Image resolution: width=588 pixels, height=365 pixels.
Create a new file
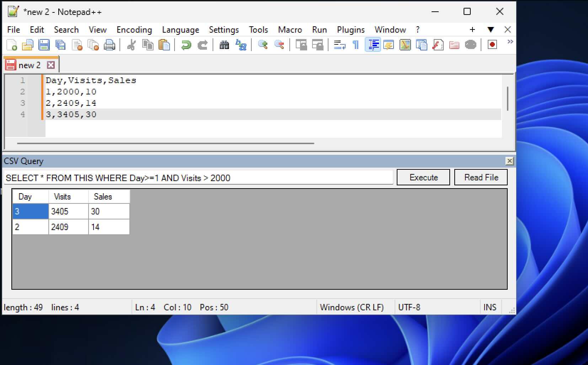click(12, 45)
